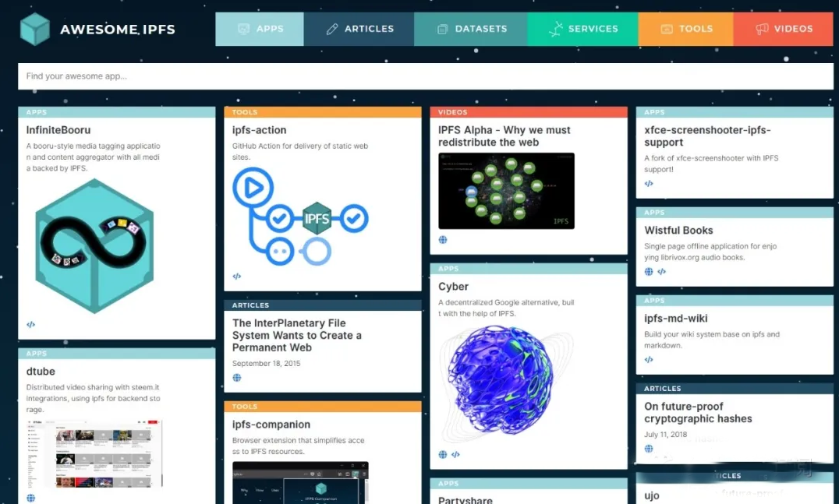View ipfs-companion screenshot thumbnail
The image size is (839, 504).
[300, 483]
